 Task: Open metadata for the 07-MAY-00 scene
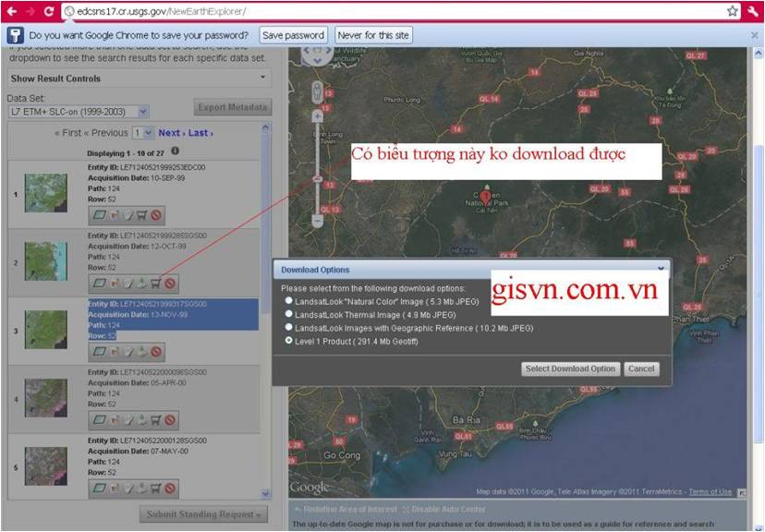click(128, 488)
